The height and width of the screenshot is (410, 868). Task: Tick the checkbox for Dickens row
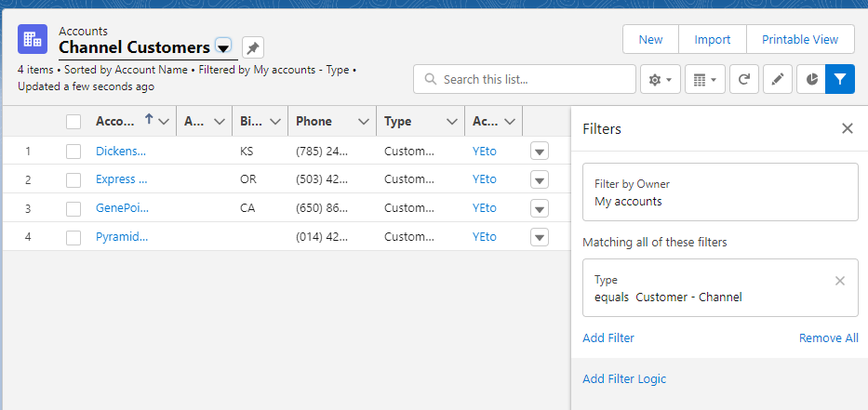73,152
